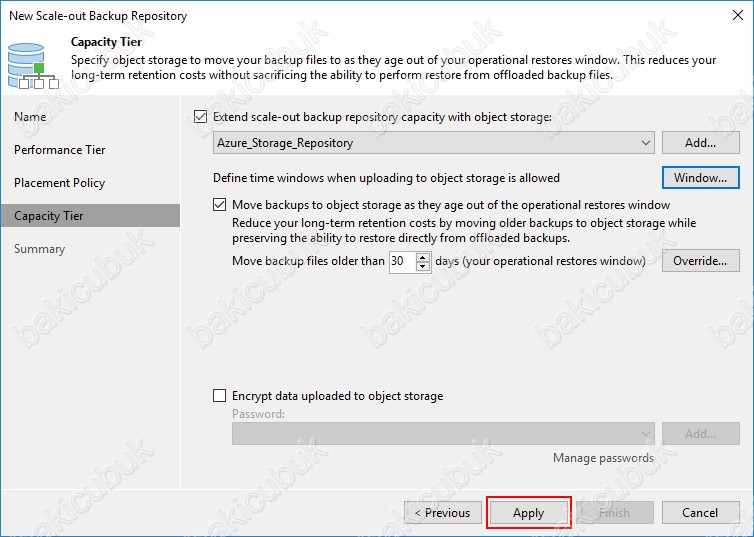This screenshot has height=537, width=754.
Task: Click the greyed-out Finish button
Action: point(615,512)
